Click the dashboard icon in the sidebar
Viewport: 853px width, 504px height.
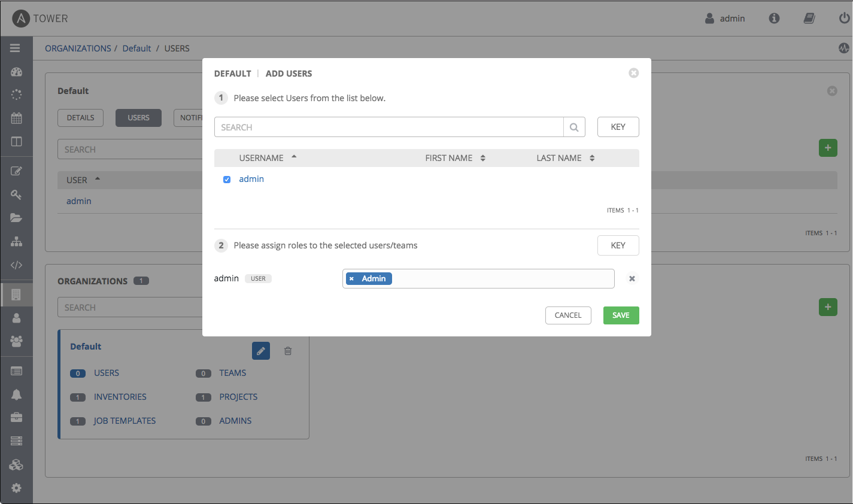point(16,72)
